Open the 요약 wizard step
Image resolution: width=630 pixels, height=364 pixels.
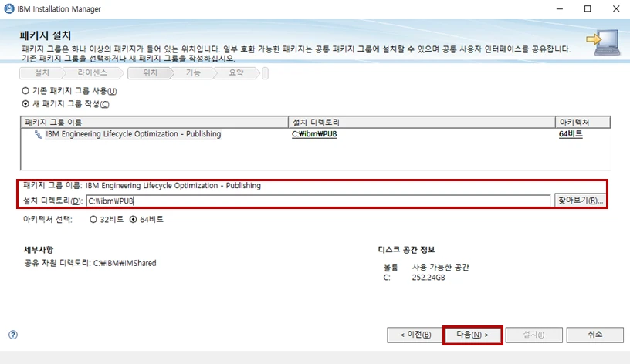click(x=235, y=73)
